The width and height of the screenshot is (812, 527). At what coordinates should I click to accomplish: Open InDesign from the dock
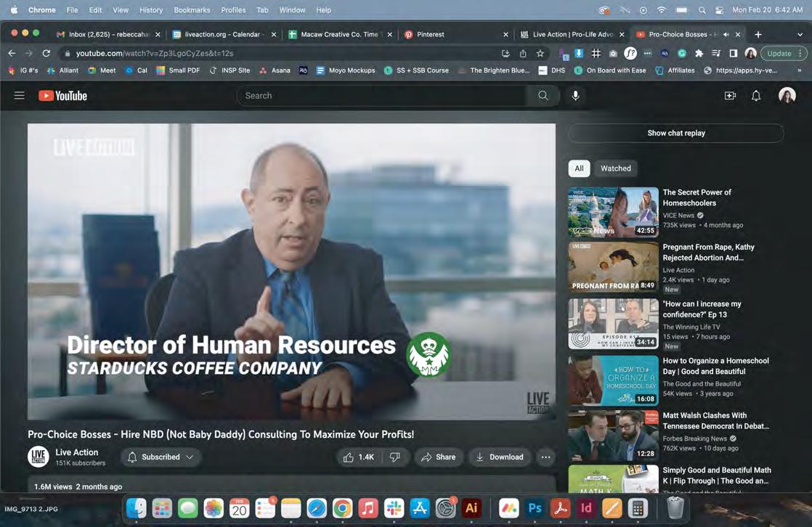click(586, 508)
